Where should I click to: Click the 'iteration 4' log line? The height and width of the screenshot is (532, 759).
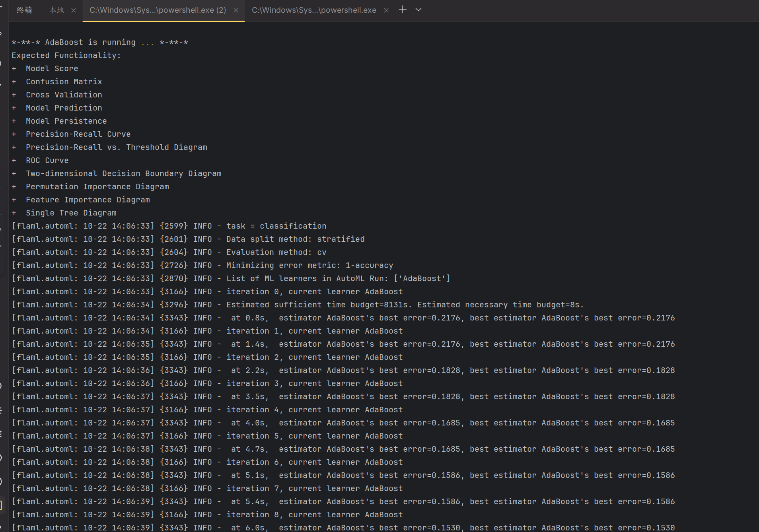pos(207,410)
